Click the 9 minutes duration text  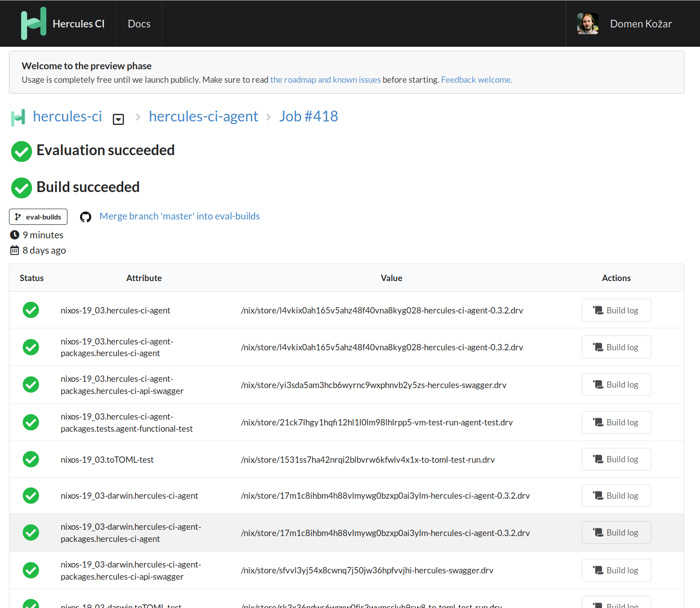[x=43, y=235]
